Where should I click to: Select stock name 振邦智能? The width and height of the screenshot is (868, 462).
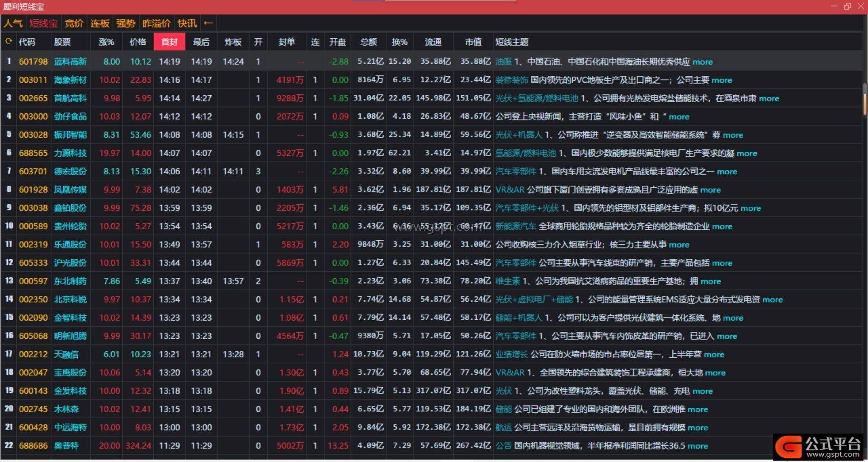tap(71, 135)
